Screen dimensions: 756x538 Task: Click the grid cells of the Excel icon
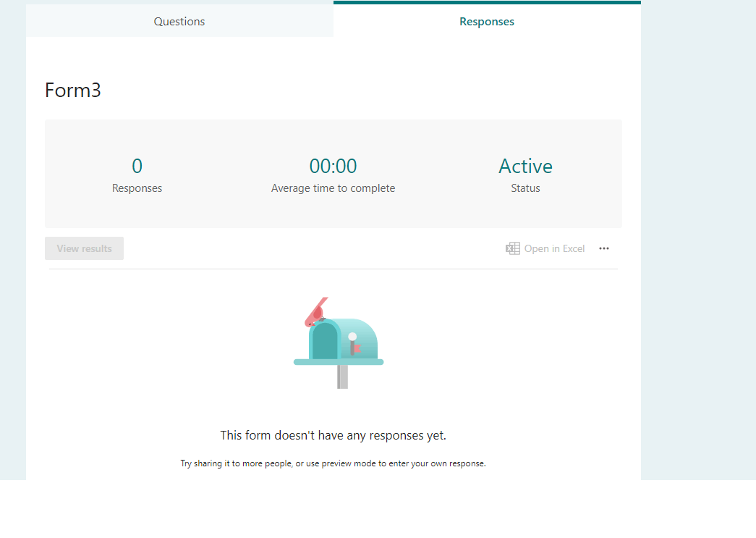[x=516, y=248]
